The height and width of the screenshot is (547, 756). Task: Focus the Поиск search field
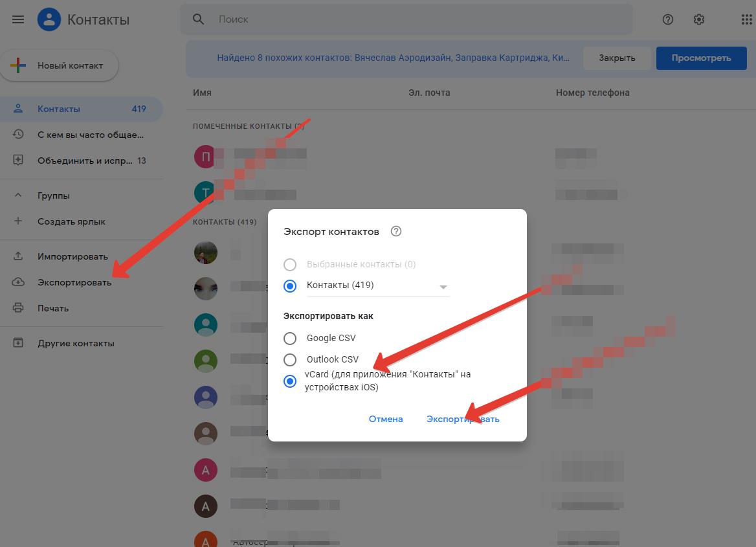406,19
